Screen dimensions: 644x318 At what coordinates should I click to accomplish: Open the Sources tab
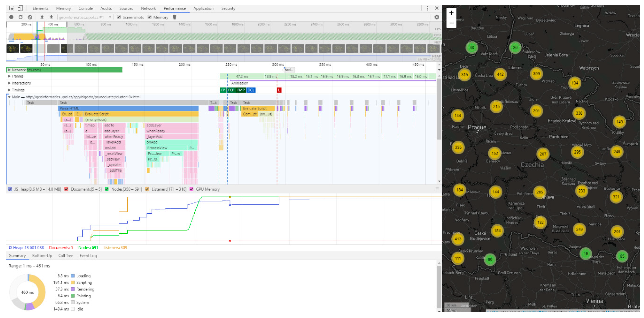tap(126, 8)
